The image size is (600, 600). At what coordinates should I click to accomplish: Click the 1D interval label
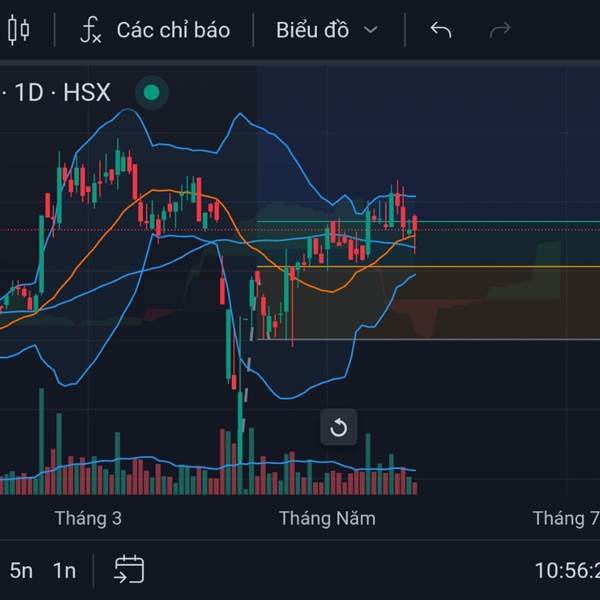click(29, 92)
